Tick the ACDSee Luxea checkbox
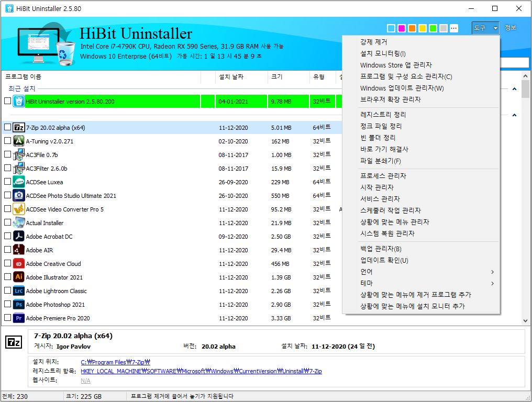The width and height of the screenshot is (532, 402). (x=7, y=181)
